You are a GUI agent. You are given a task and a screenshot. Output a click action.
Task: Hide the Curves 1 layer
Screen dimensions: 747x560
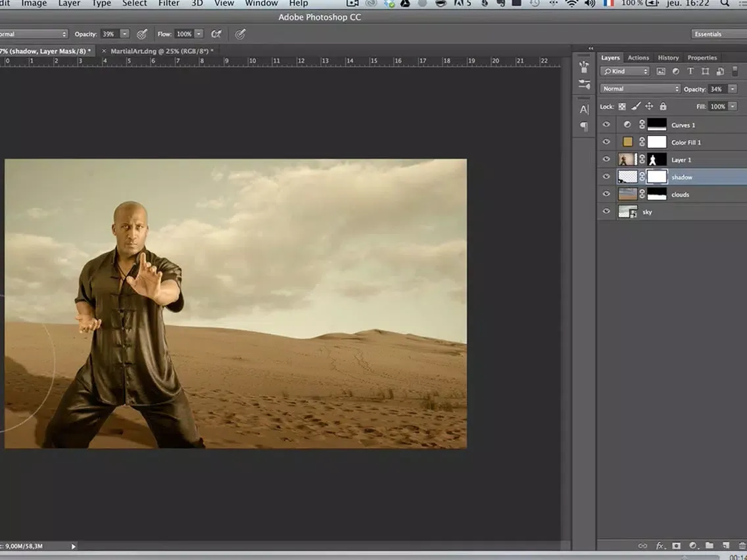click(606, 124)
